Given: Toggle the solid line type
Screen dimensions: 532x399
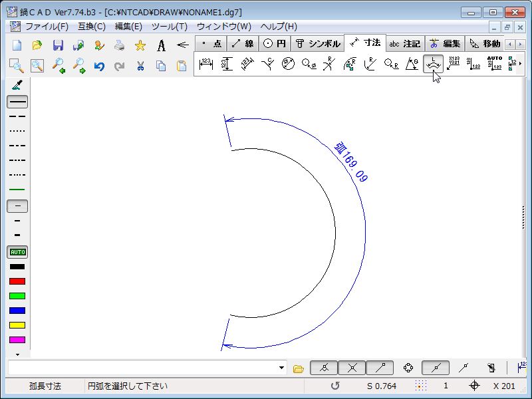Looking at the screenshot, I should 17,102.
